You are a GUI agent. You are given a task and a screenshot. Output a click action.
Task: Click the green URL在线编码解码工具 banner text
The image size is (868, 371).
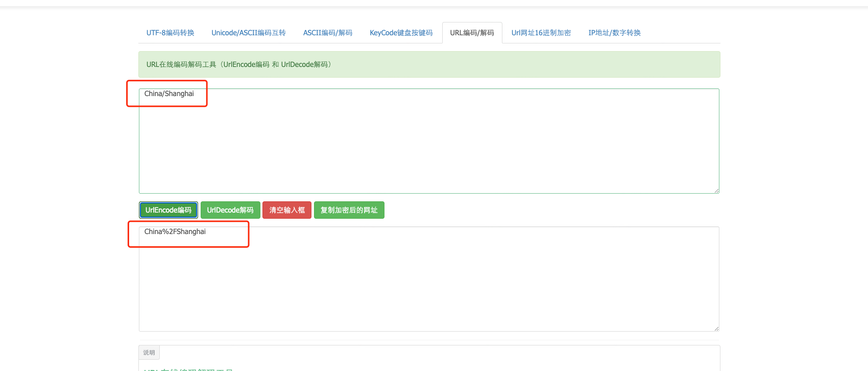[239, 64]
